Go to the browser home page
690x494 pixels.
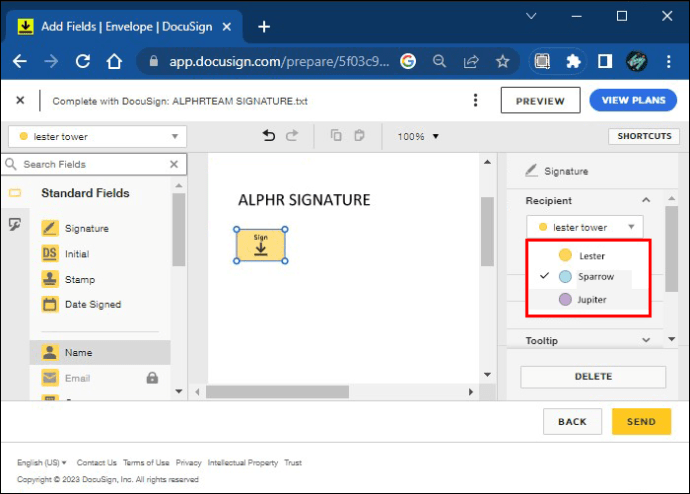pyautogui.click(x=114, y=61)
